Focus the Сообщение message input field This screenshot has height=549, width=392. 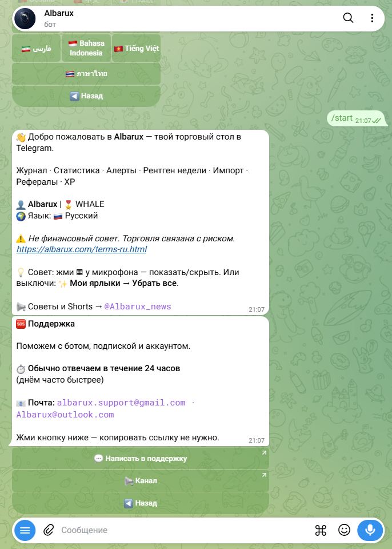[186, 530]
